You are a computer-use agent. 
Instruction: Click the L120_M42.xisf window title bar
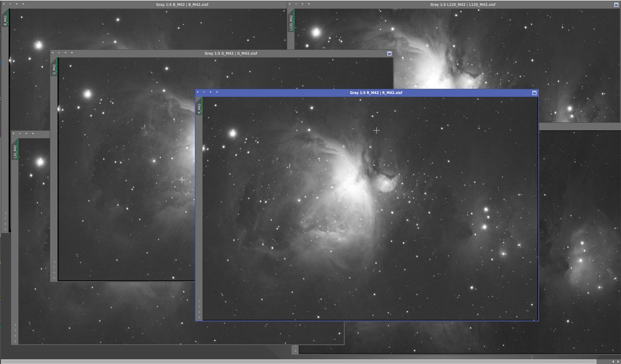click(462, 4)
